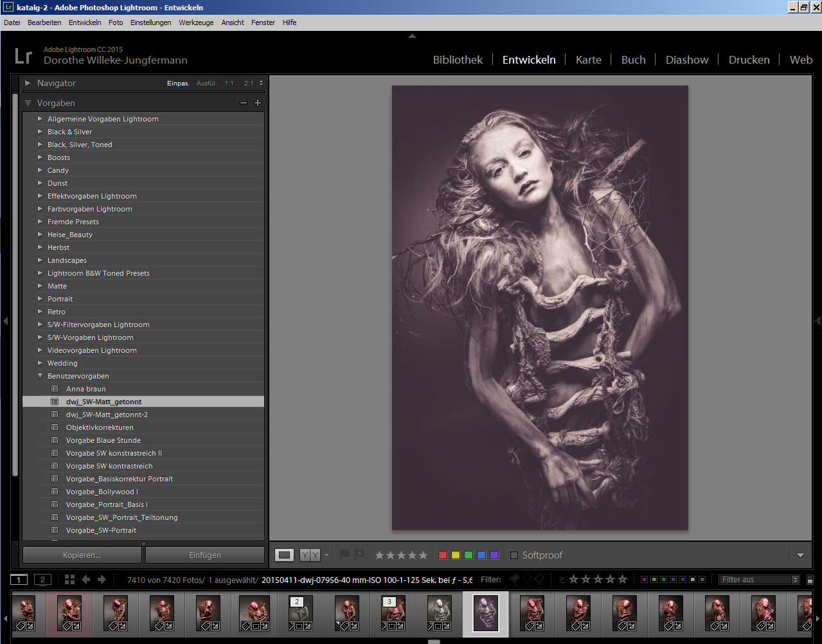Open the toolbar content dropdown triangle
The image size is (822, 644).
click(x=800, y=555)
